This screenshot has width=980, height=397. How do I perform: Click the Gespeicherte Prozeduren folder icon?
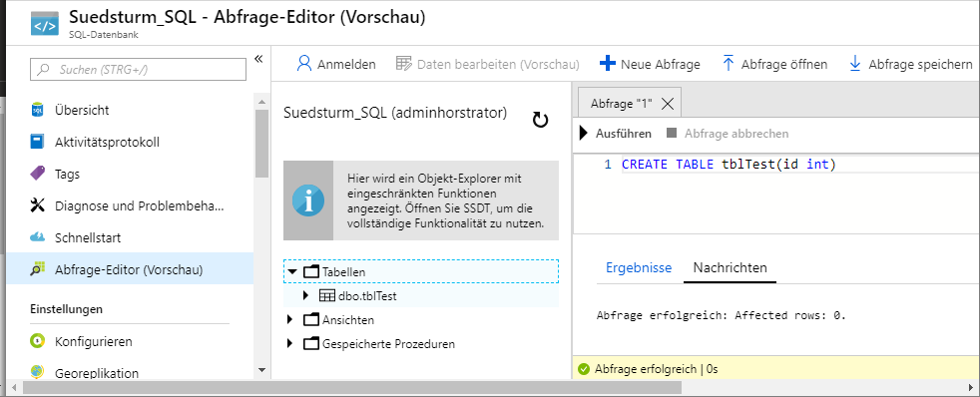coord(310,343)
